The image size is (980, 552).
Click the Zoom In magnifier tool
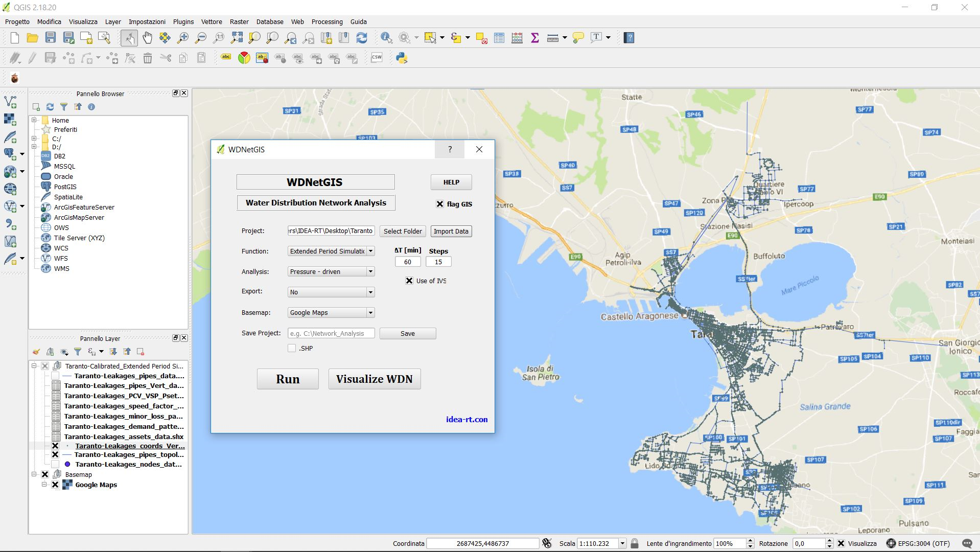(x=182, y=37)
